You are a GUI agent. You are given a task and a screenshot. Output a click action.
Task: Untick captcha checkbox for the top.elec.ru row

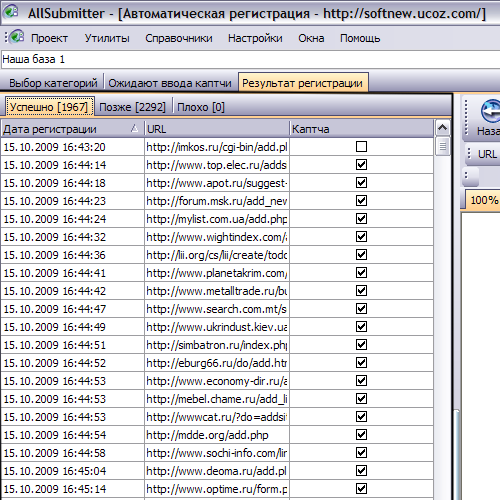pos(361,165)
